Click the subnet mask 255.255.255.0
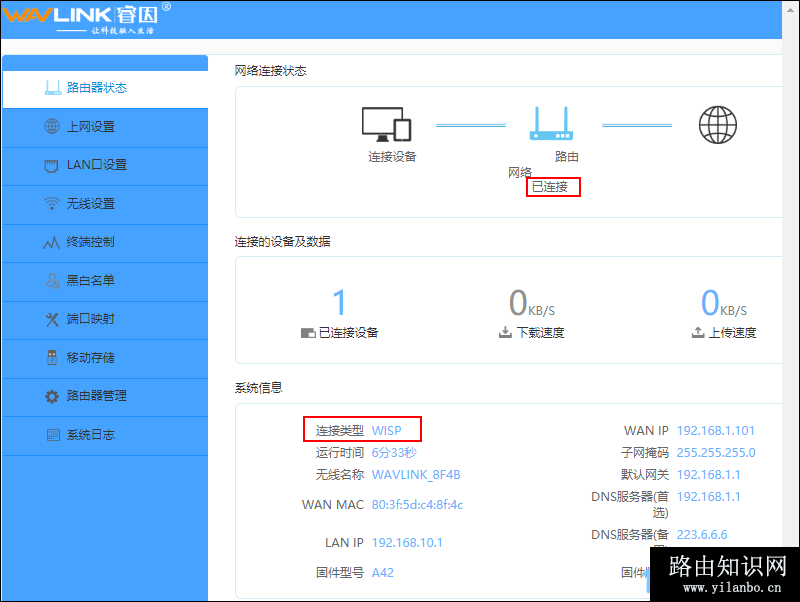 tap(716, 453)
